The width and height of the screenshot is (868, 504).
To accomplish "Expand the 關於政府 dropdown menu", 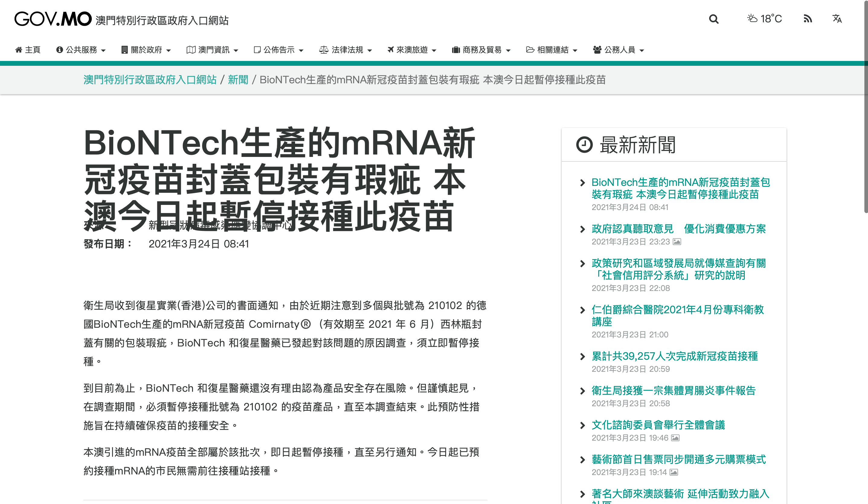I will pyautogui.click(x=146, y=50).
